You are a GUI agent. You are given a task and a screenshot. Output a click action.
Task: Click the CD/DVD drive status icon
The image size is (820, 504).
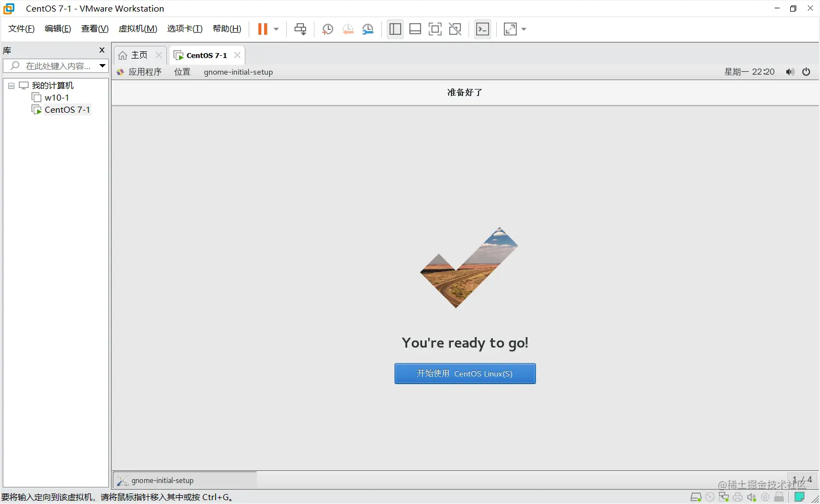[710, 497]
